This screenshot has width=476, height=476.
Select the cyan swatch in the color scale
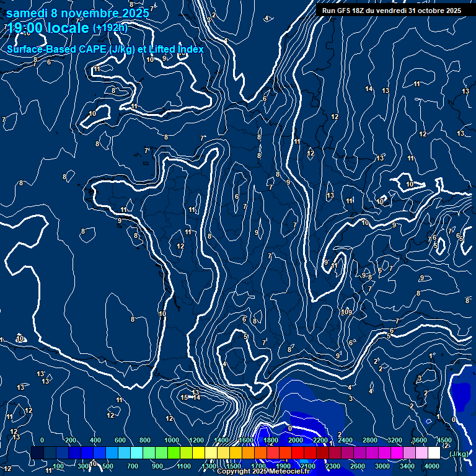(x=136, y=452)
